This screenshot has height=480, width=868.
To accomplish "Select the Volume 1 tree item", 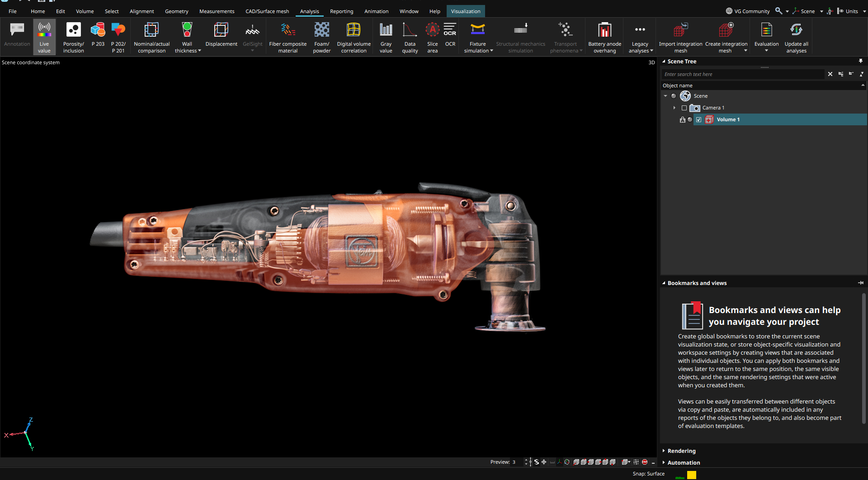I will [x=780, y=119].
